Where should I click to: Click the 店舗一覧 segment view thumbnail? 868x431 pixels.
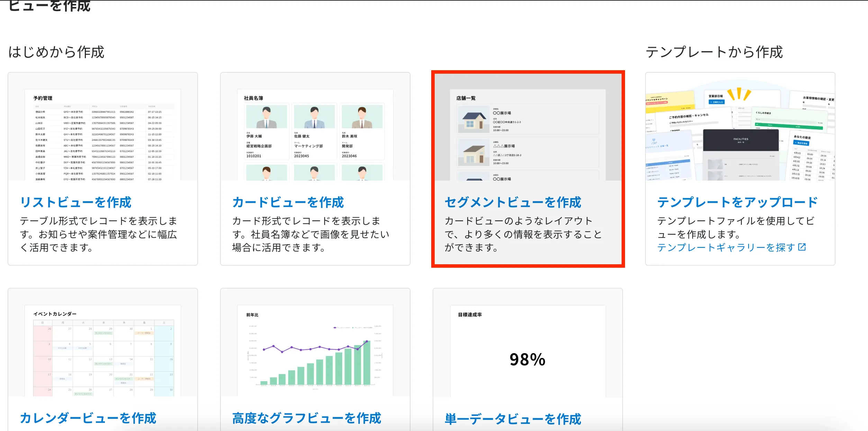528,127
